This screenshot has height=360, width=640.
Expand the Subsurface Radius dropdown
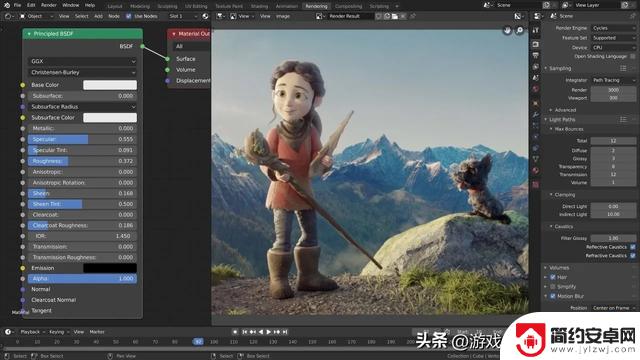point(82,107)
